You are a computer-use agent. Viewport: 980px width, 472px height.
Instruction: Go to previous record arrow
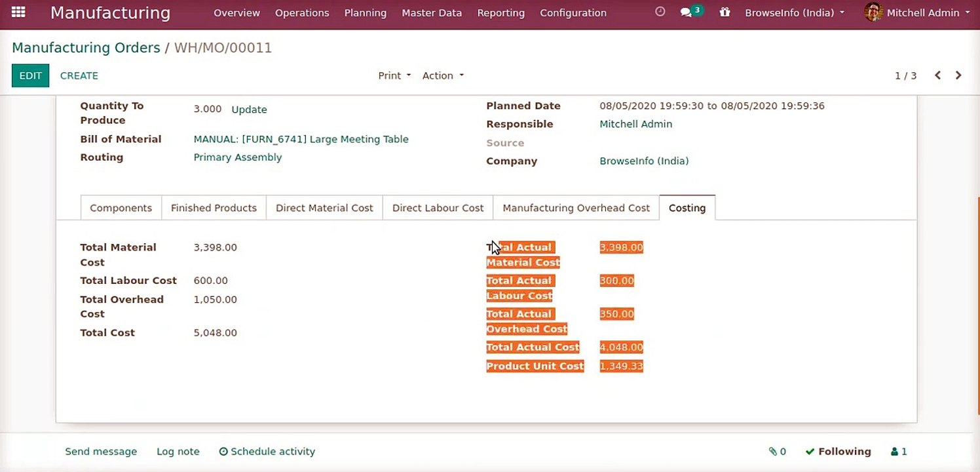tap(938, 75)
